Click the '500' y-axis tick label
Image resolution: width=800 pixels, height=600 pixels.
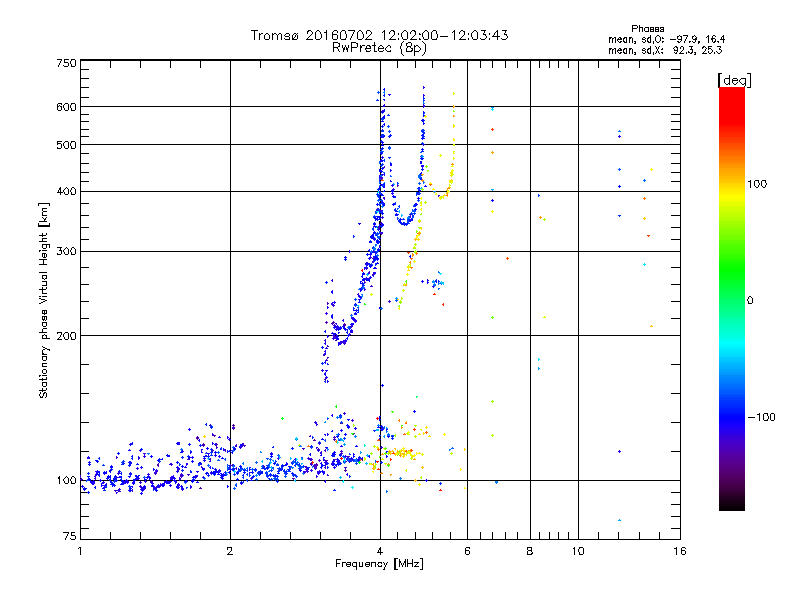point(66,145)
